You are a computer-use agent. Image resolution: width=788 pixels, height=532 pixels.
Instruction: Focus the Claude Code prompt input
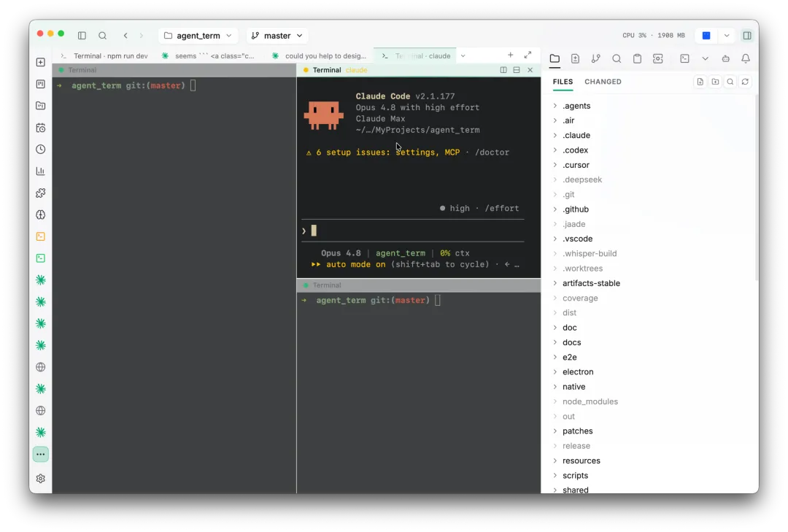[x=413, y=231]
